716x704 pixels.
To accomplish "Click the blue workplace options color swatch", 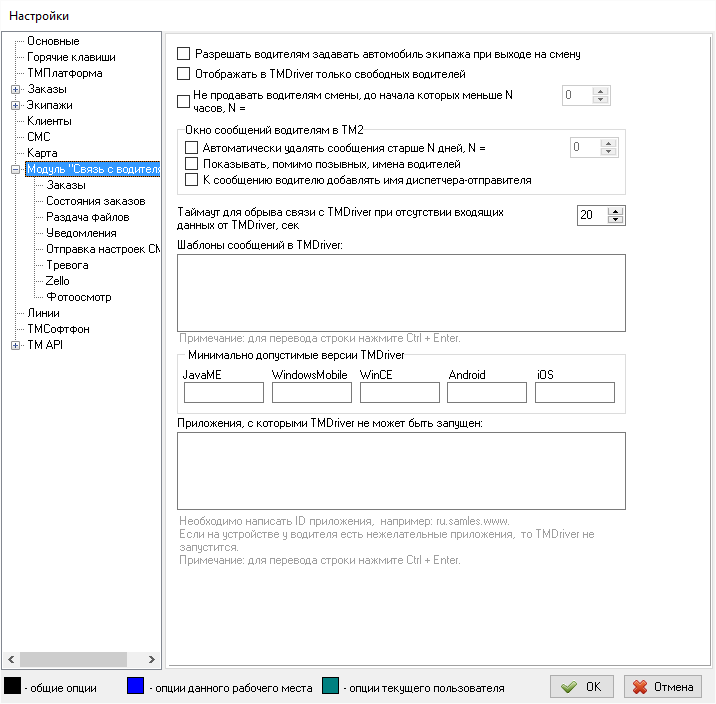I will pos(136,686).
